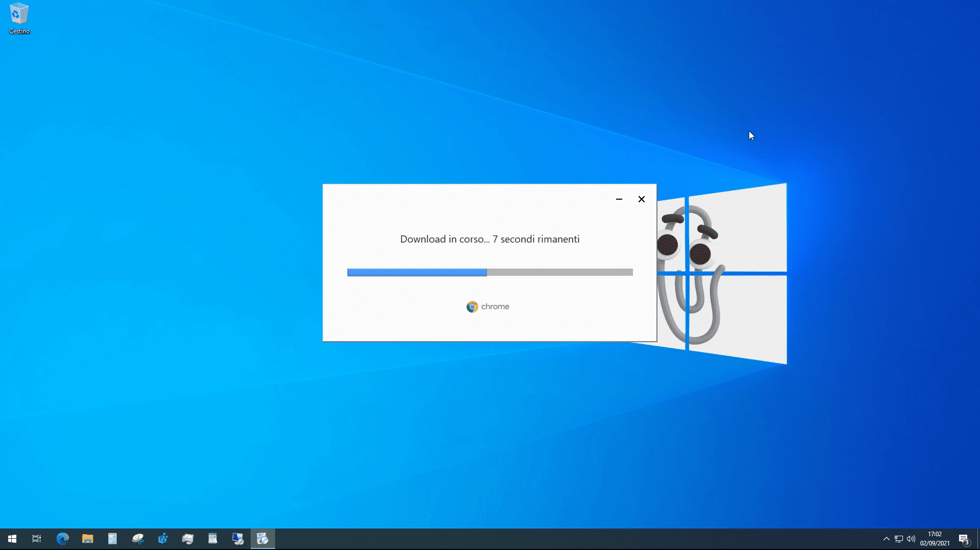Select the highlighted Chrome installer taskbar icon

263,539
